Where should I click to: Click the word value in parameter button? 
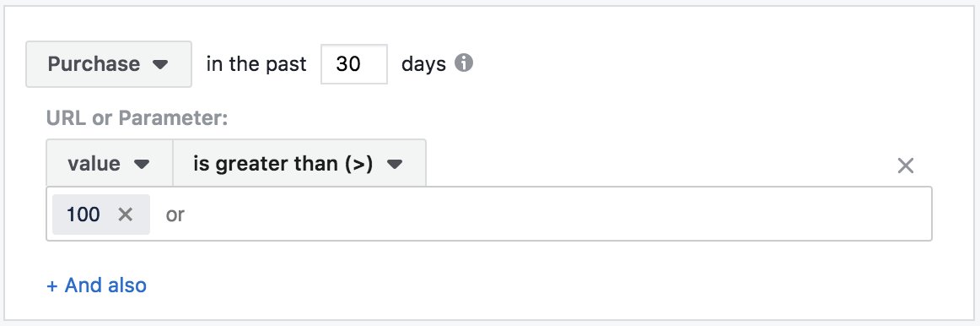(x=94, y=164)
